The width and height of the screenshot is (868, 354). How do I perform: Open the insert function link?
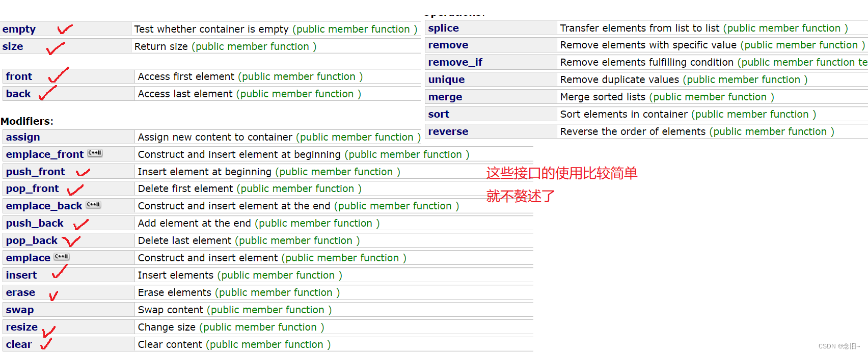pyautogui.click(x=21, y=275)
